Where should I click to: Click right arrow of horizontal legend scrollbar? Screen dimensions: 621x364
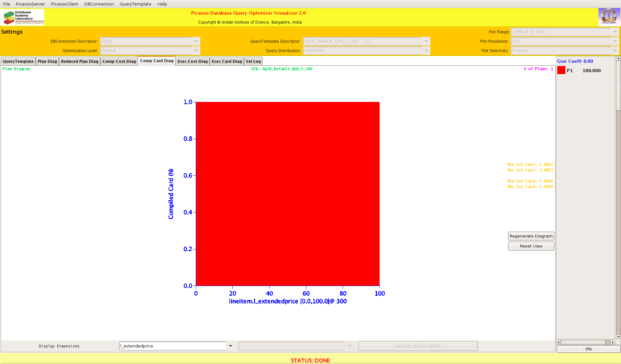613,342
